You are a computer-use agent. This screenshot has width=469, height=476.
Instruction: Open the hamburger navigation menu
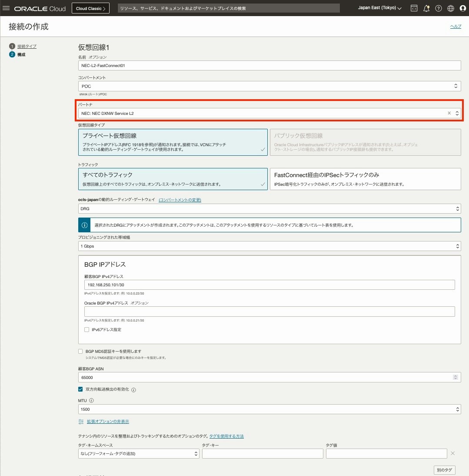(6, 8)
